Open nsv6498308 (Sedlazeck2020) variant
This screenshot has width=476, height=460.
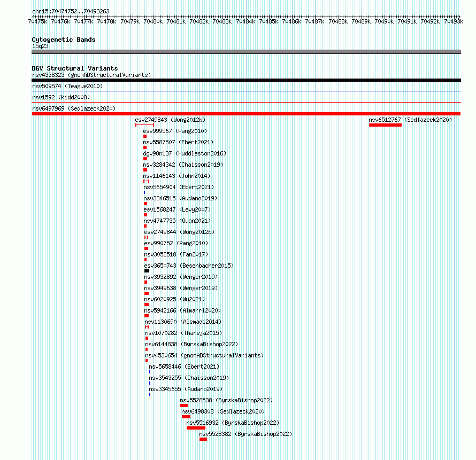pos(223,411)
